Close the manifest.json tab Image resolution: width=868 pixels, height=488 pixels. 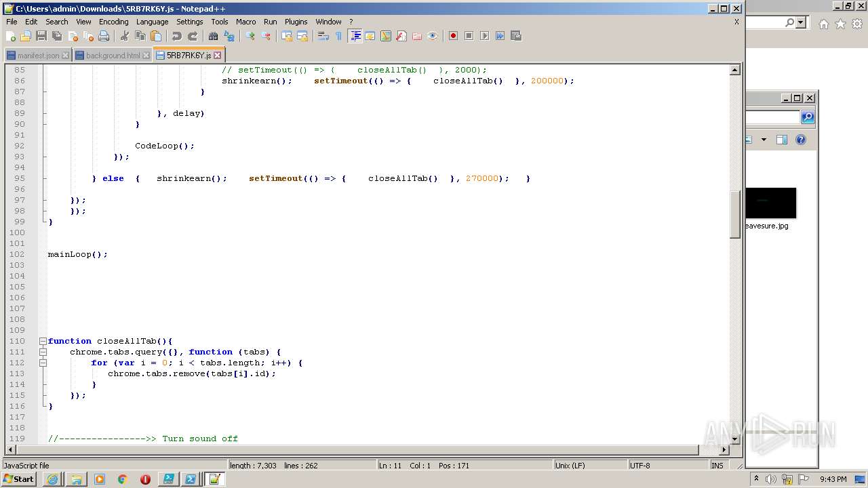click(x=66, y=56)
